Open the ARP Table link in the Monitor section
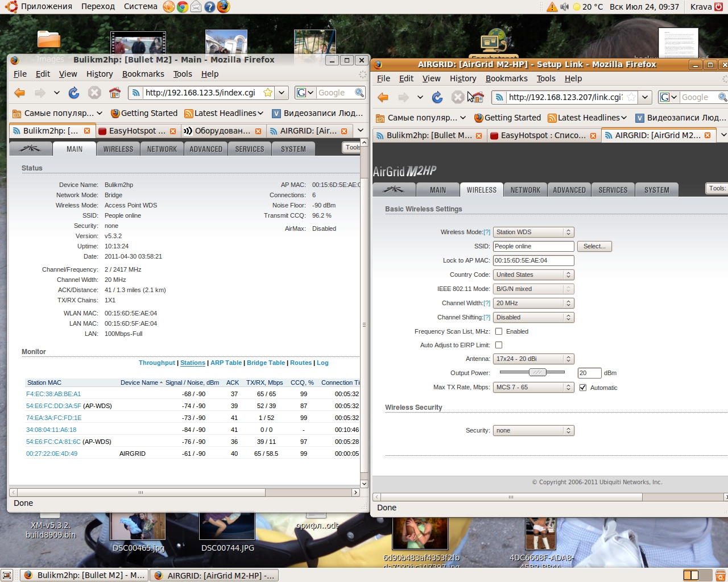This screenshot has height=582, width=728. tap(226, 363)
